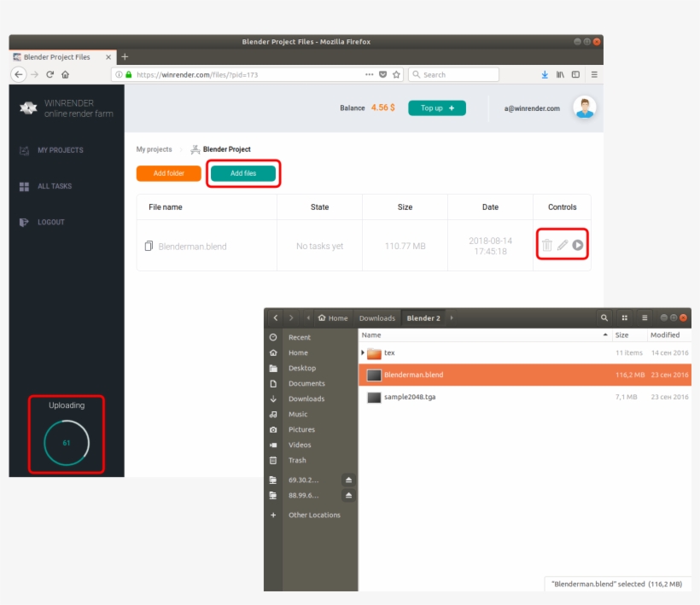Expand the tex folder tree arrow
The height and width of the screenshot is (605, 700).
click(x=363, y=352)
